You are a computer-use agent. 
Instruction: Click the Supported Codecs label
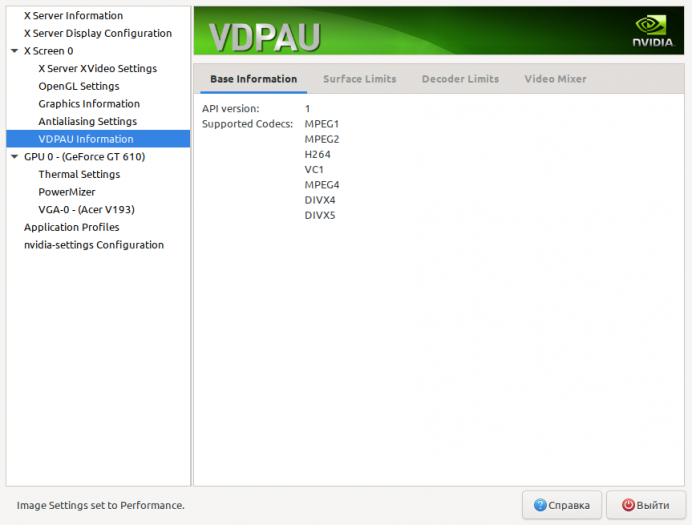(247, 124)
